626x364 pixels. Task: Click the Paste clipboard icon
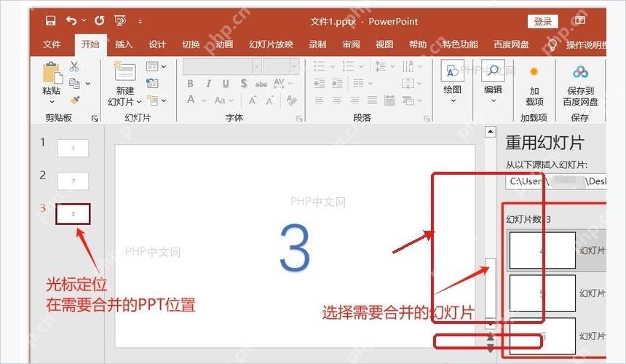click(x=52, y=74)
